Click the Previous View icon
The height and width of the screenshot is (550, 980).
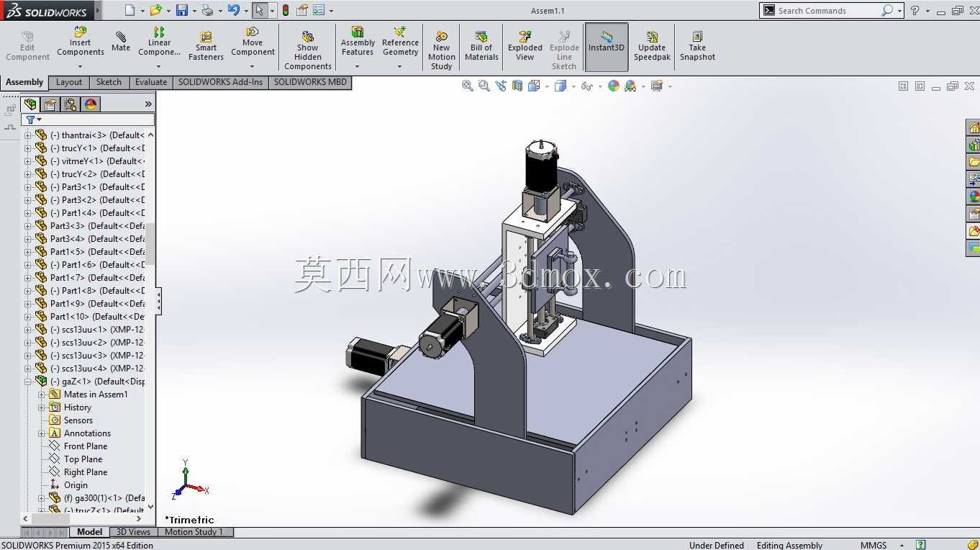501,86
